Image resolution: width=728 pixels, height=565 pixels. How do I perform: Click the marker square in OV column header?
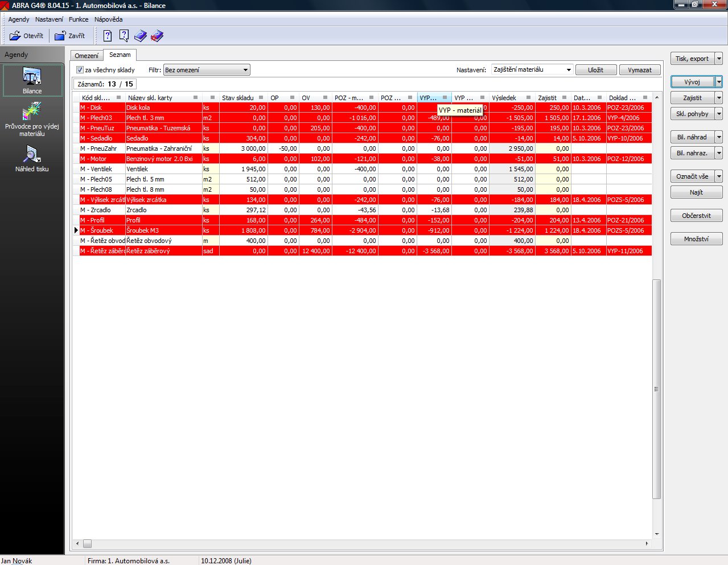(326, 98)
